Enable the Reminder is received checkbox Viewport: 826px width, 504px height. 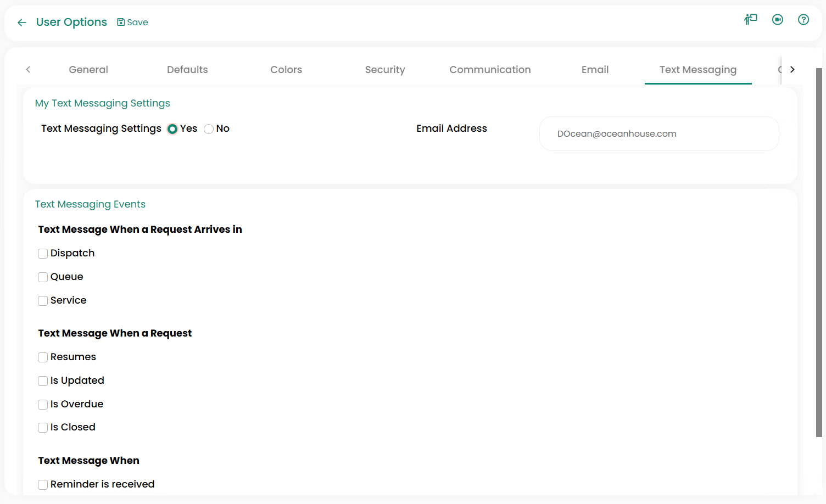pos(43,485)
